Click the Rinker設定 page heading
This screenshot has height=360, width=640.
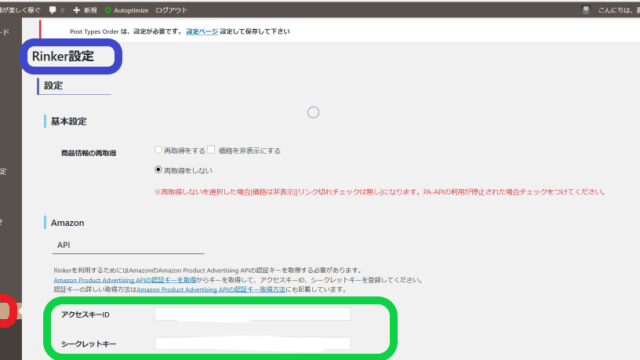(x=63, y=56)
